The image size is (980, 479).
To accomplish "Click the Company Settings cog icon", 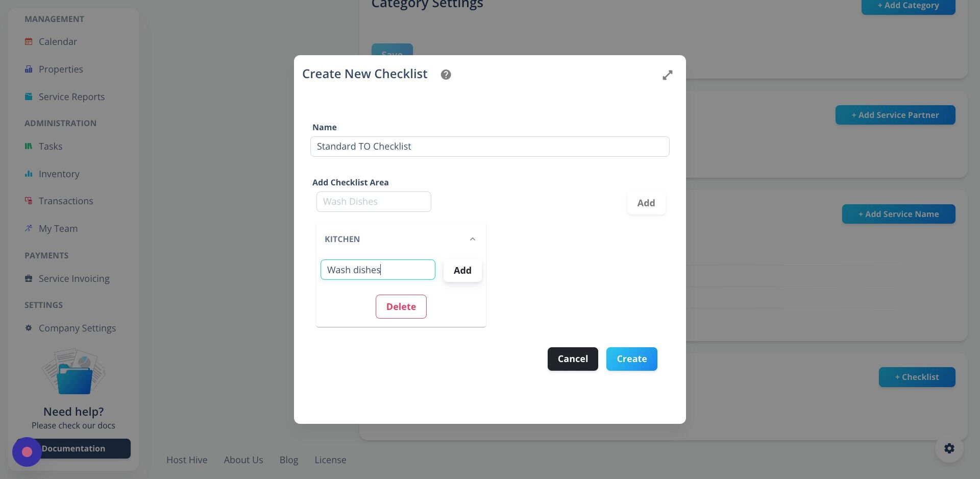I will [x=29, y=328].
